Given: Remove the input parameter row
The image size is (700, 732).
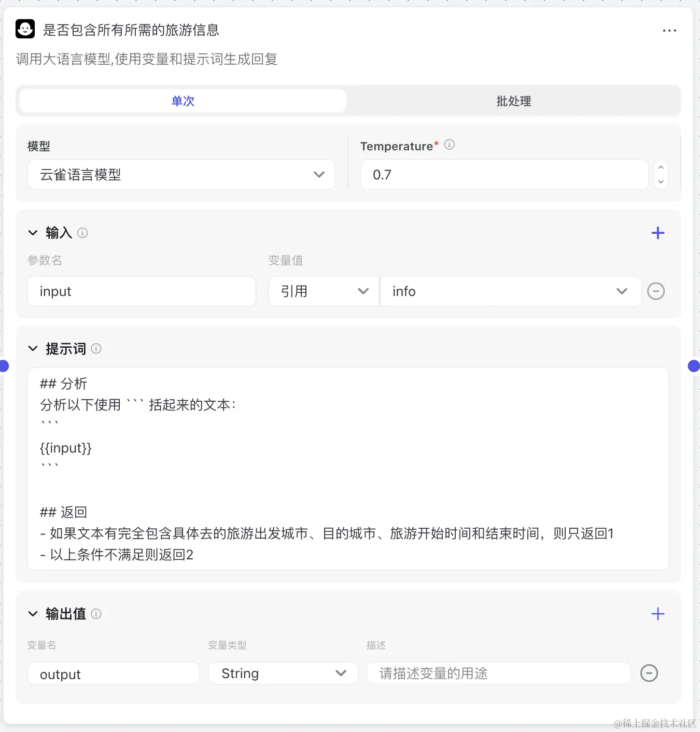Looking at the screenshot, I should 656,291.
